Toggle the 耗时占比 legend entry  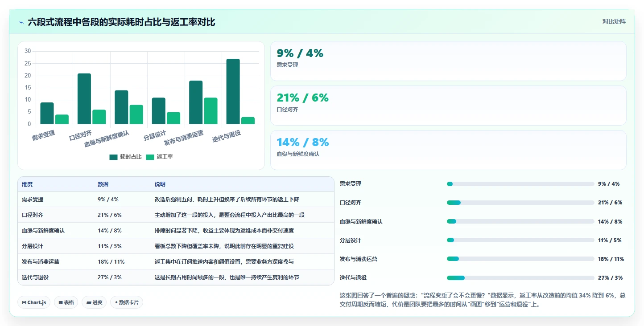tap(125, 157)
